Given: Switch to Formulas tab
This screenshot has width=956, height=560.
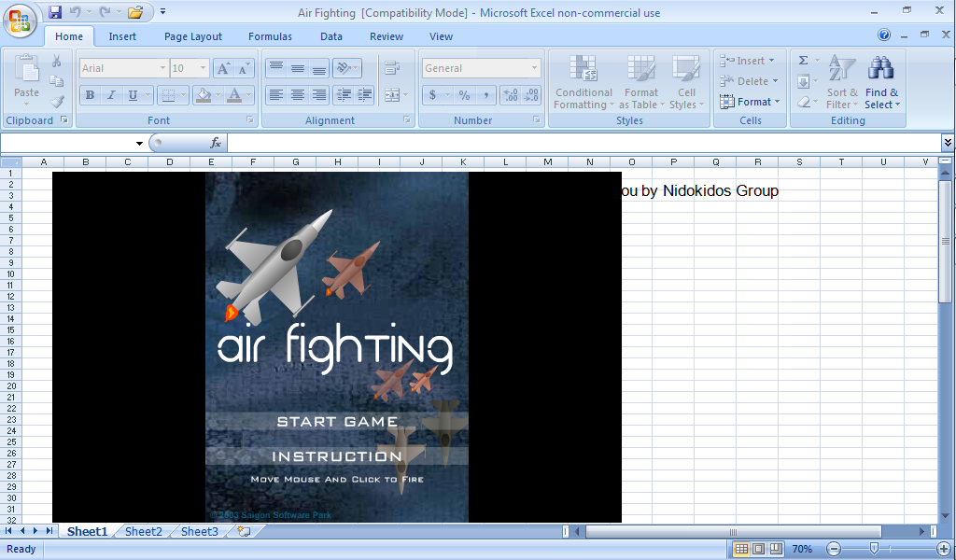Looking at the screenshot, I should [x=270, y=36].
